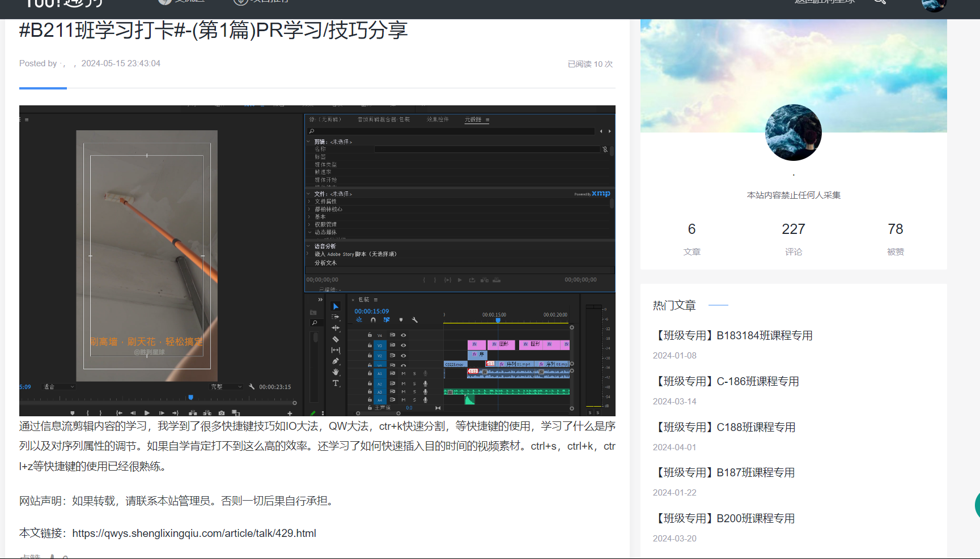Click the export frame camera icon
Image resolution: width=980 pixels, height=559 pixels.
tap(222, 413)
